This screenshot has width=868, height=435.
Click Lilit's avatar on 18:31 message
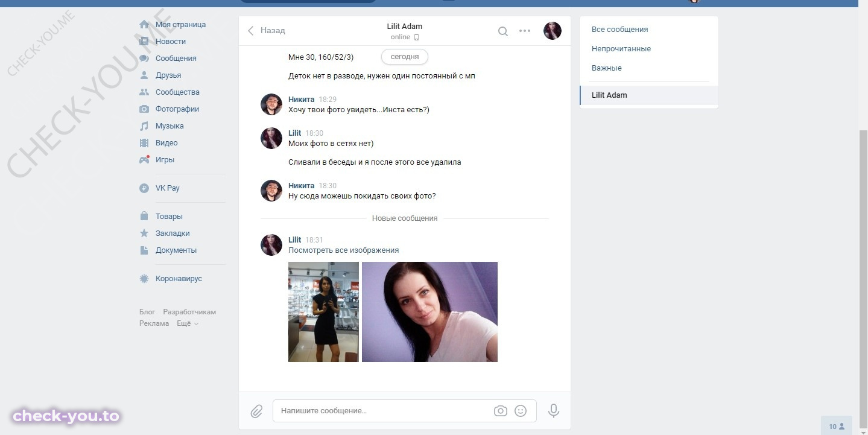[x=271, y=245]
